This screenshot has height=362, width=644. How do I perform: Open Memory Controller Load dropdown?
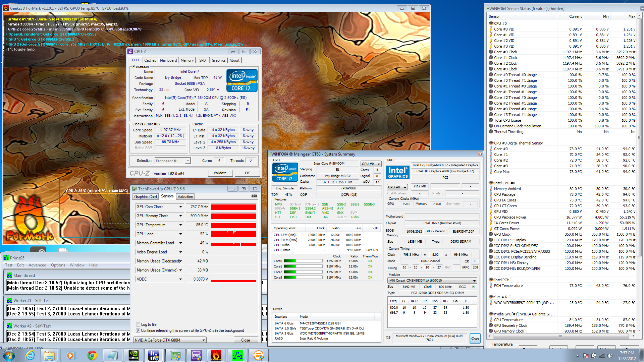point(180,243)
